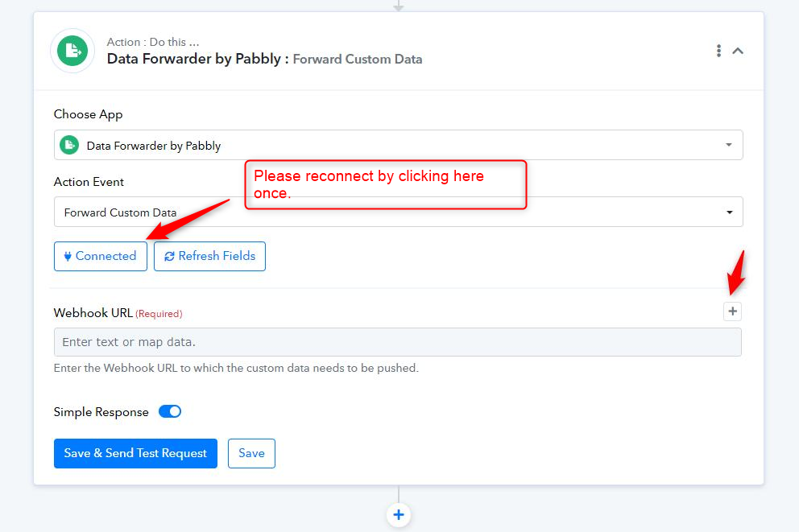Open the three-dot options menu
Image resolution: width=799 pixels, height=532 pixels.
tap(718, 51)
